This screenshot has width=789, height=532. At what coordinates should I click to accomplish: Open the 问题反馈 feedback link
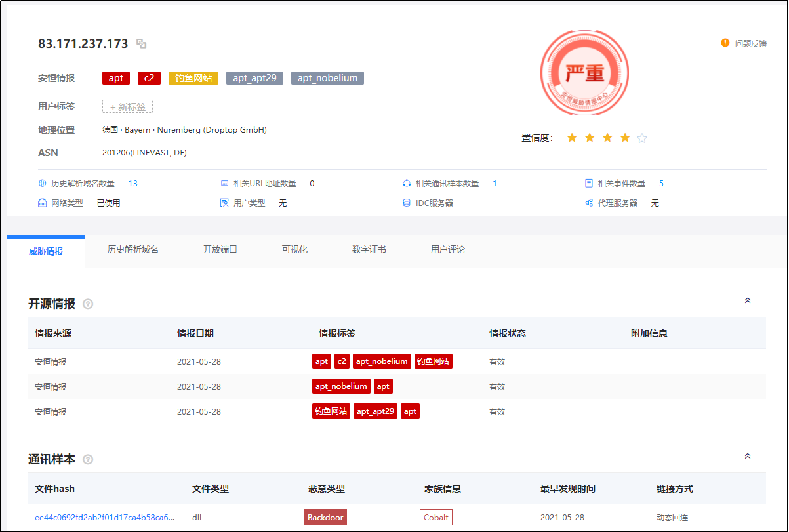pyautogui.click(x=750, y=43)
